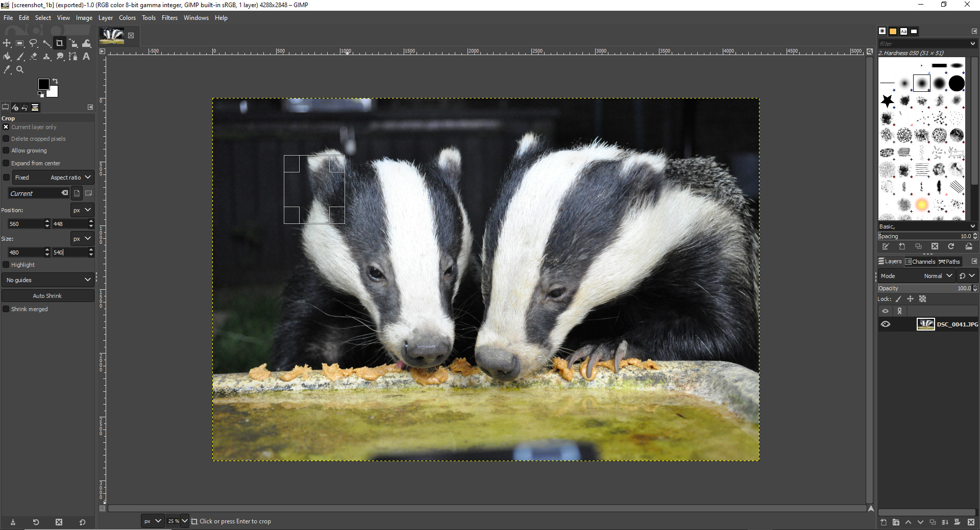Open the No guides dropdown
This screenshot has width=980, height=530.
[x=48, y=280]
